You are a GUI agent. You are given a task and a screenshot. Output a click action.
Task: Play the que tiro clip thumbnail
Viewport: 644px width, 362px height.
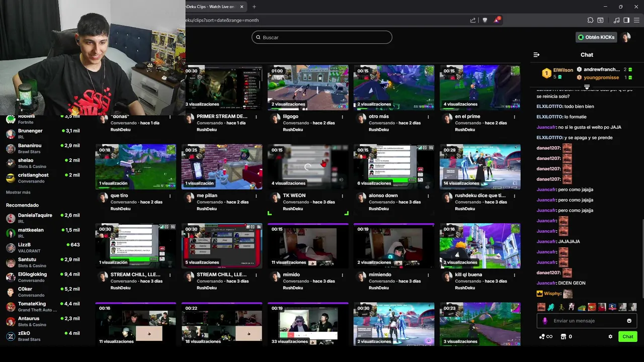(136, 166)
